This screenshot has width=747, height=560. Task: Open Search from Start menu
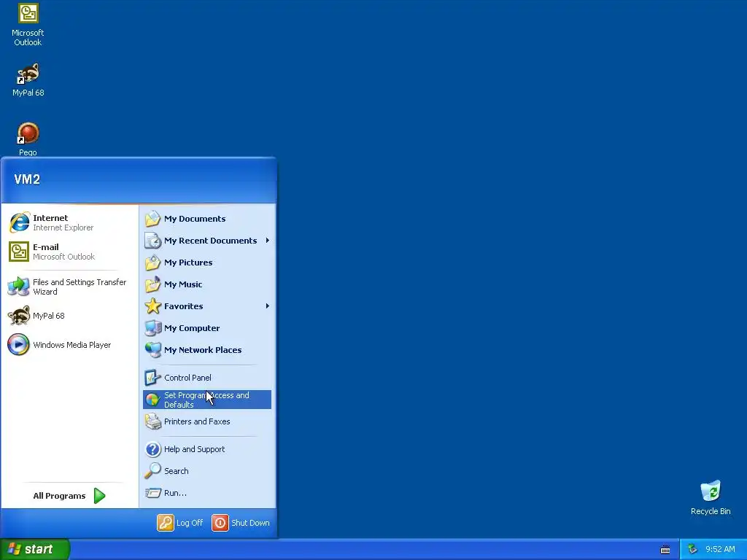point(207,471)
